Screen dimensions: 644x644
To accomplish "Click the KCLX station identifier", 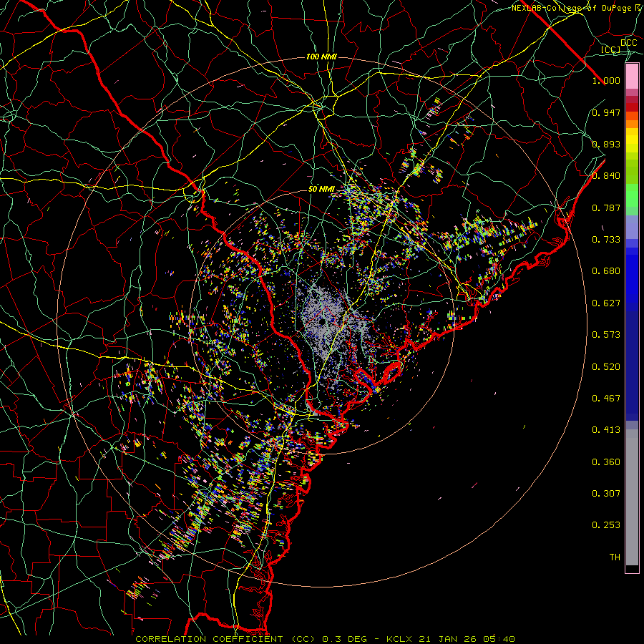I will pyautogui.click(x=399, y=639).
